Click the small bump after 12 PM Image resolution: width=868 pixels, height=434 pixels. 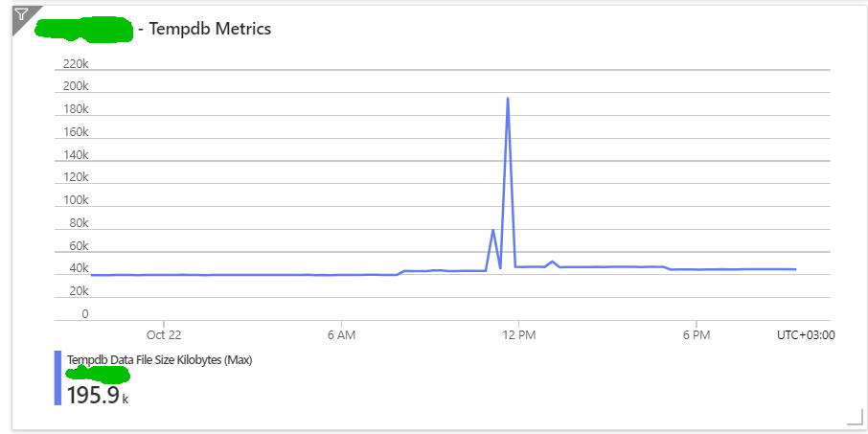553,261
